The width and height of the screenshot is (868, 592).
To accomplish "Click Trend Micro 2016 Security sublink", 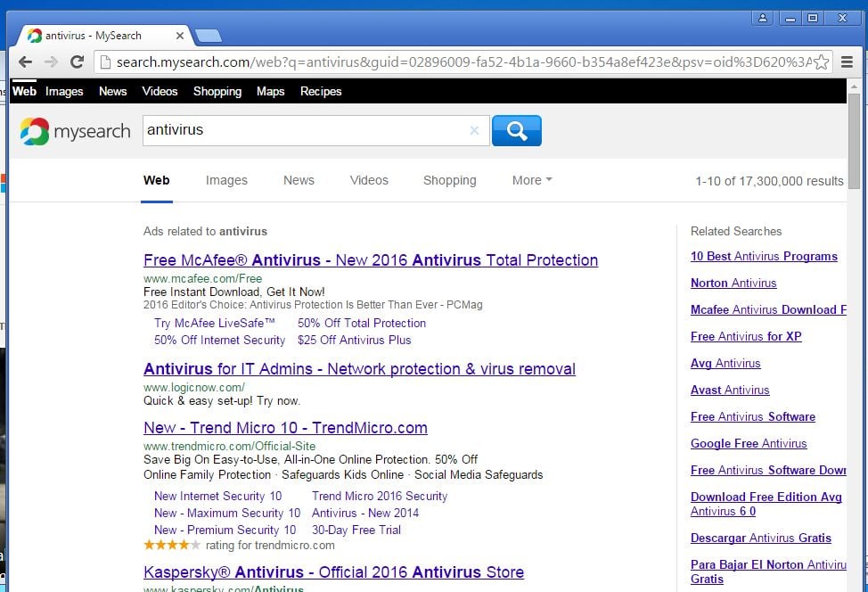I will [x=380, y=497].
